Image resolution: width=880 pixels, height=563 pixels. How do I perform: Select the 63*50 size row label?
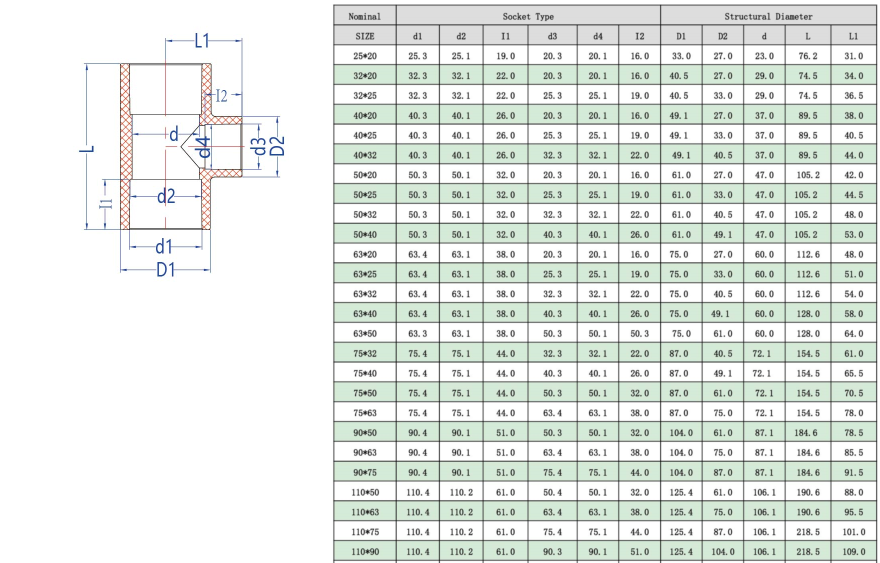point(364,333)
